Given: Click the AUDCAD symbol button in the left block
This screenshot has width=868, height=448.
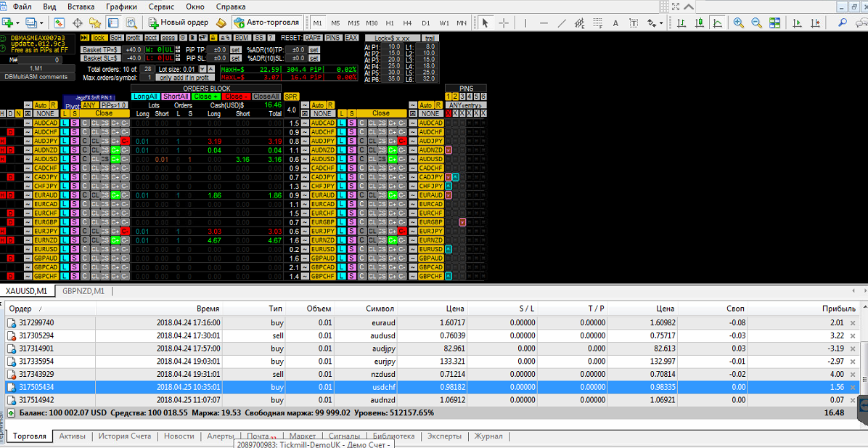Looking at the screenshot, I should point(46,123).
